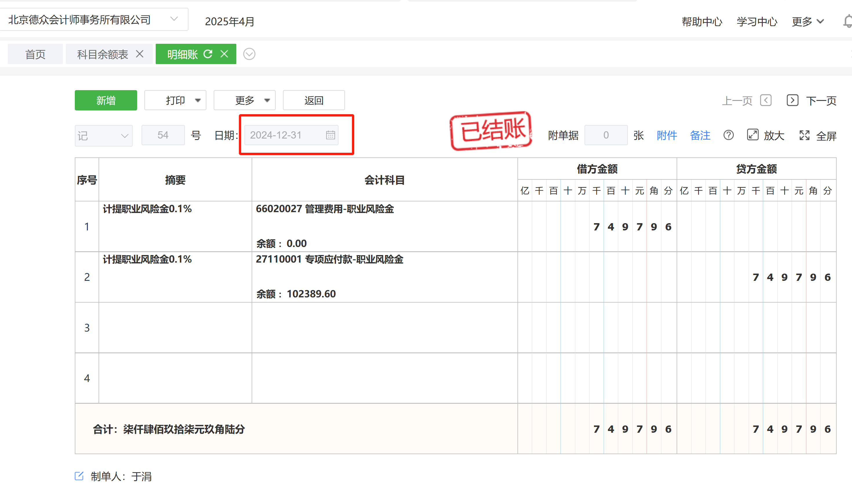Viewport: 852px width, 504px height.
Task: Click the 全屏 fullscreen icon
Action: (804, 135)
